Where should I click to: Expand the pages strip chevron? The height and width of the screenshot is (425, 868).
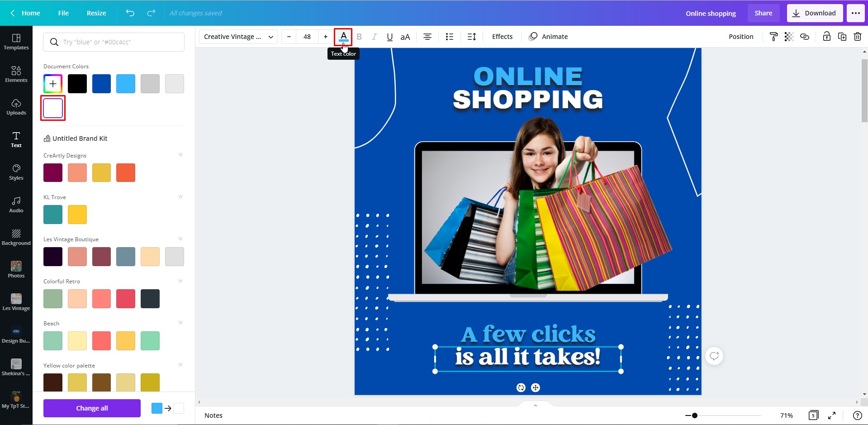536,405
